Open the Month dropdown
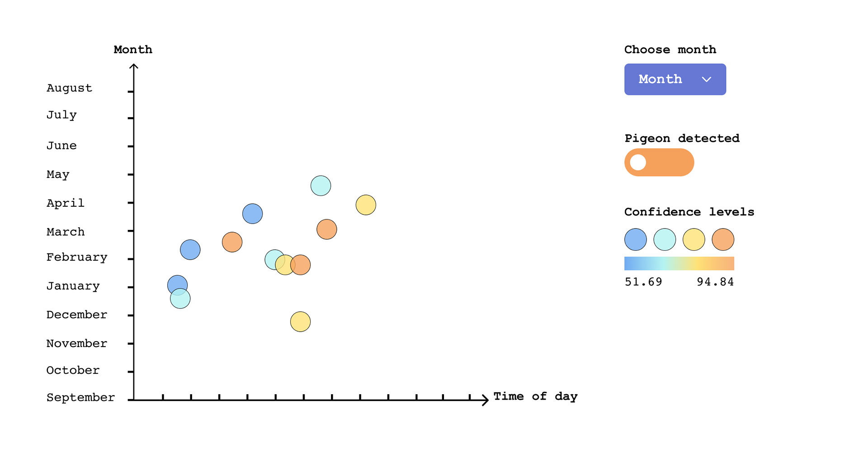This screenshot has width=868, height=467. click(x=675, y=79)
